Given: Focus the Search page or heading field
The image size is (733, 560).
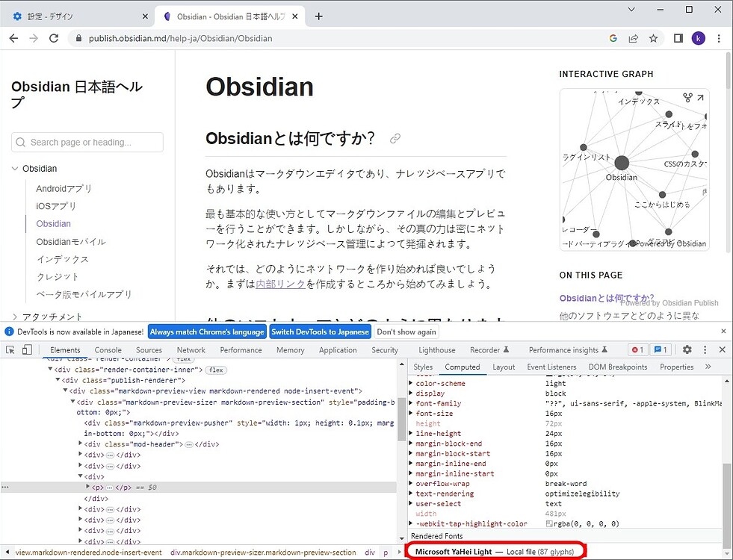Looking at the screenshot, I should pyautogui.click(x=87, y=142).
